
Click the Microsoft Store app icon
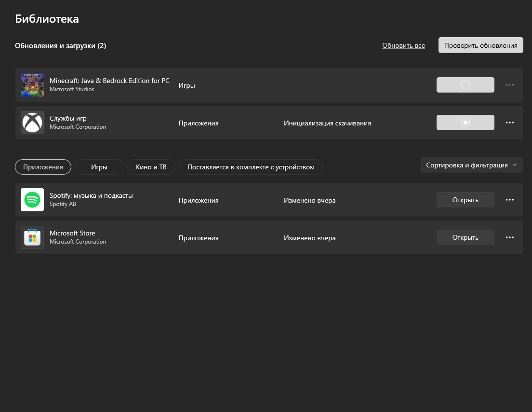coord(32,237)
